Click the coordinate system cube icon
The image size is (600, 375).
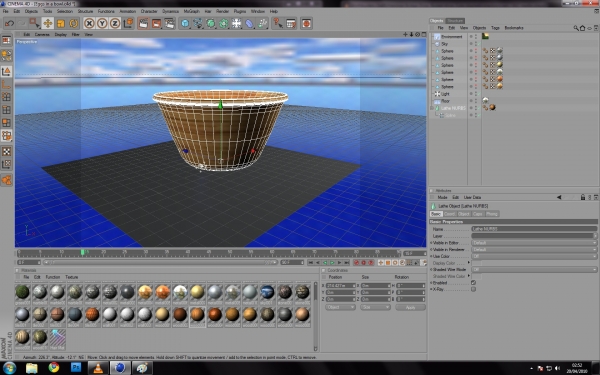[x=128, y=23]
